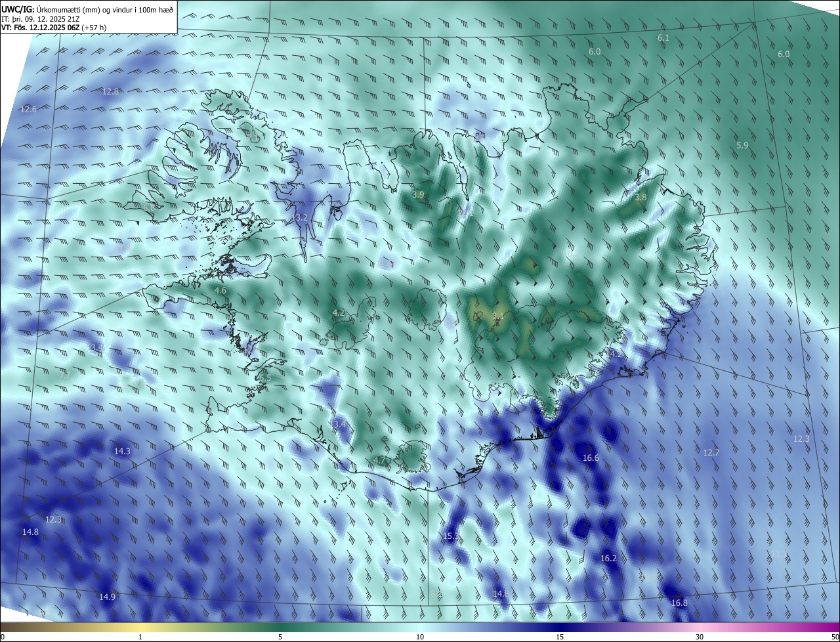Click the color scale tick label 1
The image size is (840, 642).
tap(140, 637)
